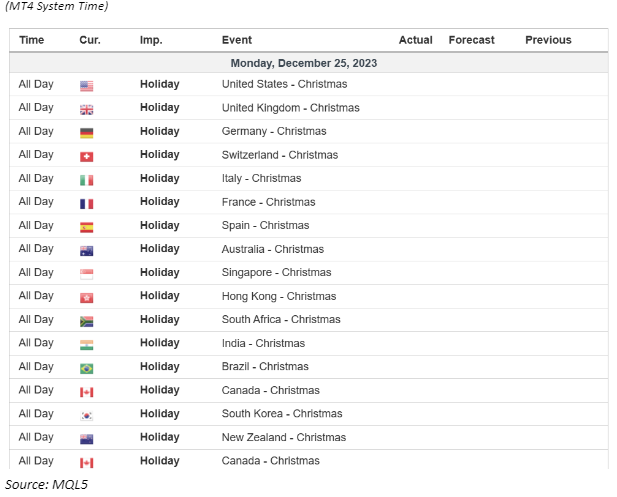This screenshot has height=497, width=617.
Task: Sort by the Imp. column header
Action: [x=151, y=40]
